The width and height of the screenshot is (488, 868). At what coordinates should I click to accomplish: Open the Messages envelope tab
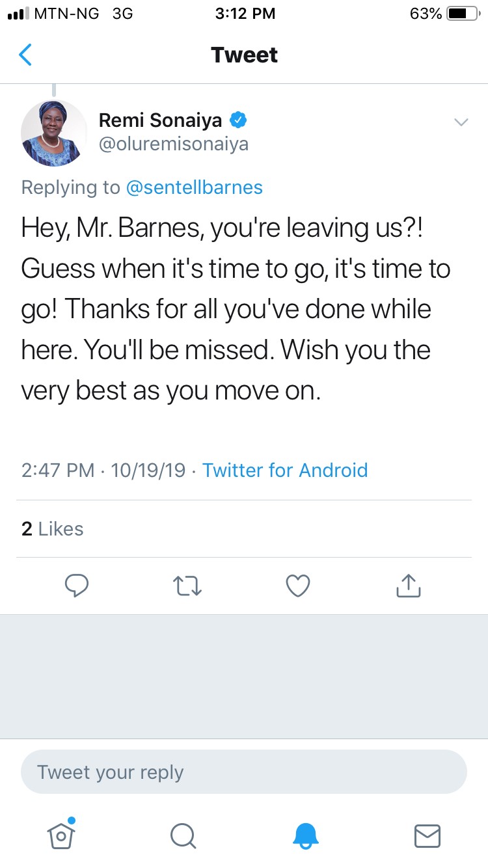coord(427,835)
